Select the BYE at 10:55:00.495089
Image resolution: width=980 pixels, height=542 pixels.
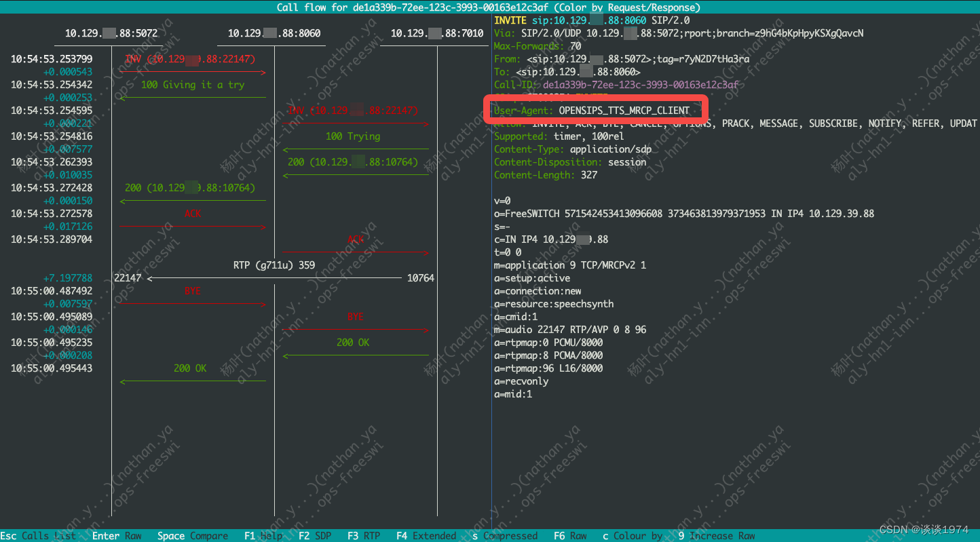tap(356, 317)
